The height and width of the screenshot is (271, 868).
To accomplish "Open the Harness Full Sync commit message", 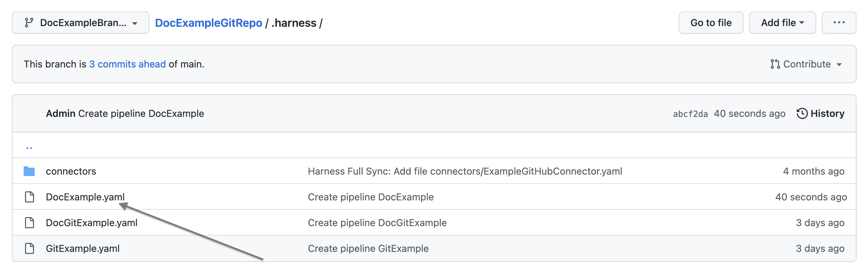I will [465, 171].
